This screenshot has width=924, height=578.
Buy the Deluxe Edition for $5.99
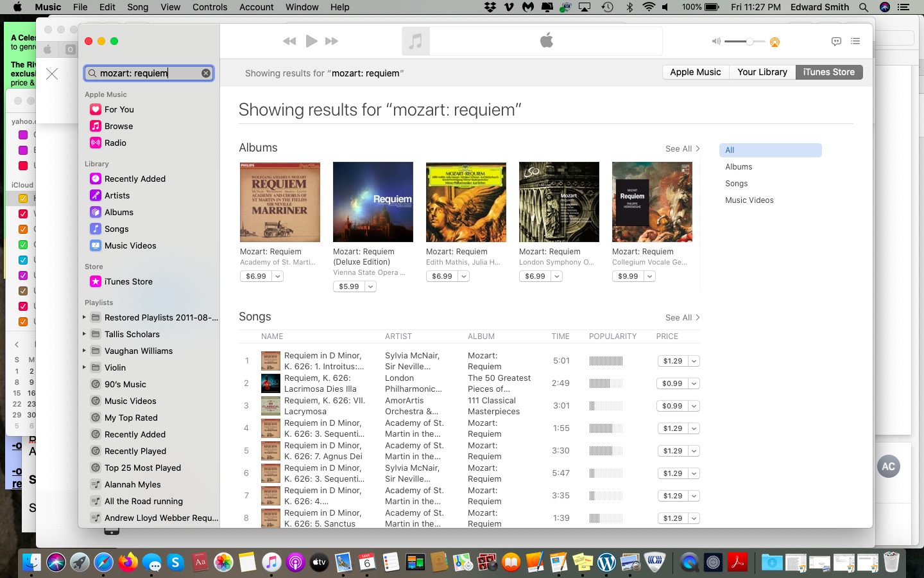click(349, 286)
